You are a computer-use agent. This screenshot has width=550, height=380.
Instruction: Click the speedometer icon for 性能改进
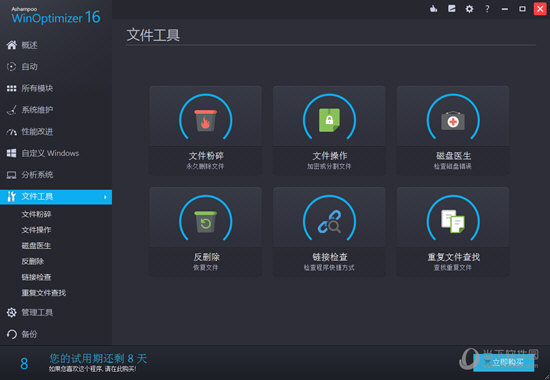pos(12,132)
